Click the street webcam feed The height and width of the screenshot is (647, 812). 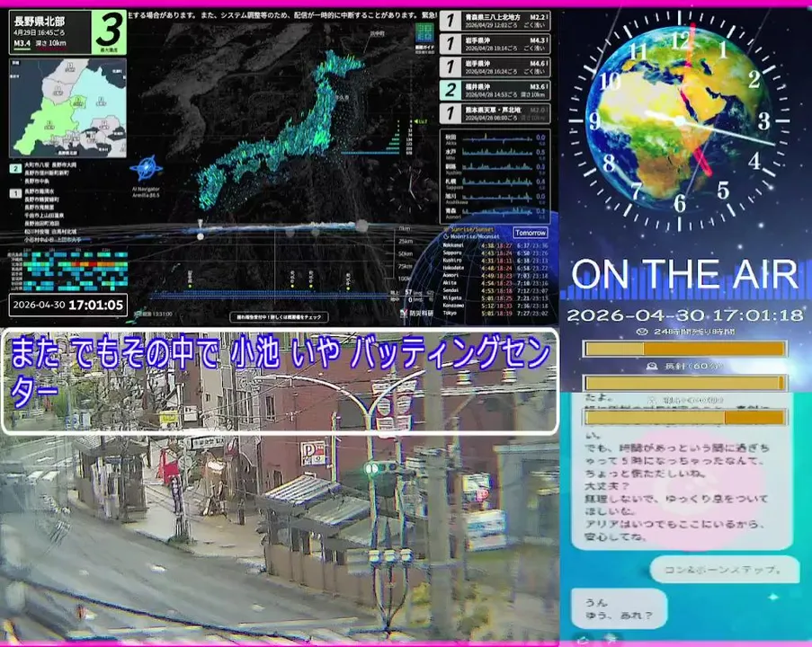coord(280,486)
